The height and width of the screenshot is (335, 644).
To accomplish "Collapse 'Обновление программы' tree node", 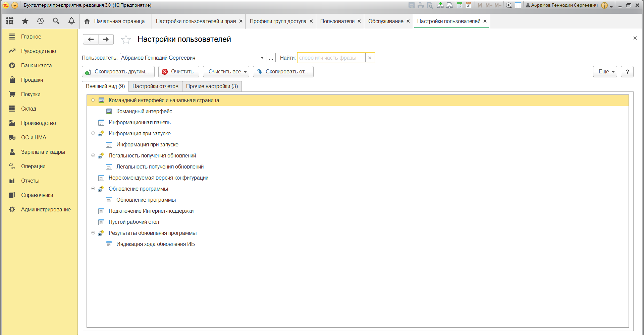I will tap(93, 189).
